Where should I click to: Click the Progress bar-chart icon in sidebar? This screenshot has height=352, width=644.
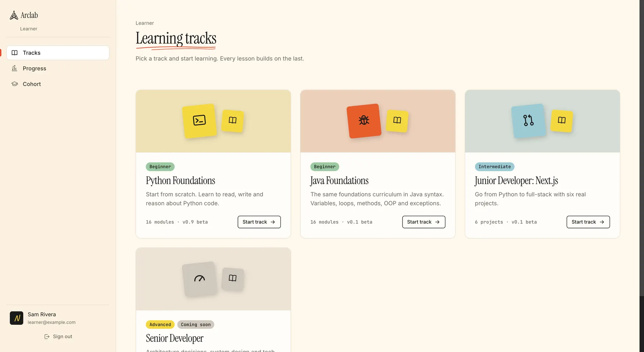click(x=15, y=68)
